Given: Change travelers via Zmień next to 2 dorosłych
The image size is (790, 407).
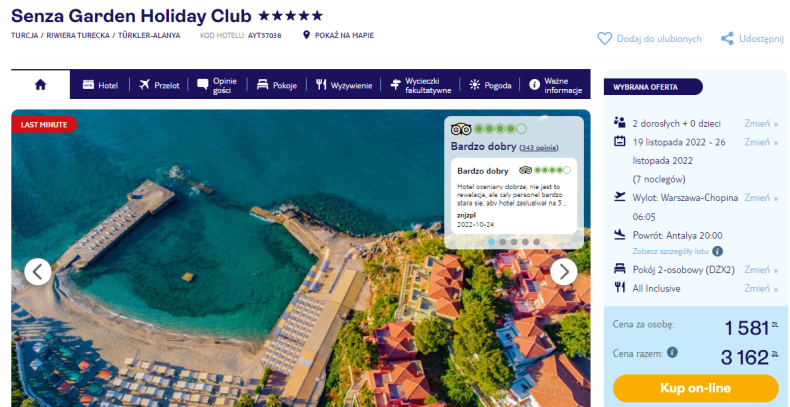Looking at the screenshot, I should [x=761, y=123].
